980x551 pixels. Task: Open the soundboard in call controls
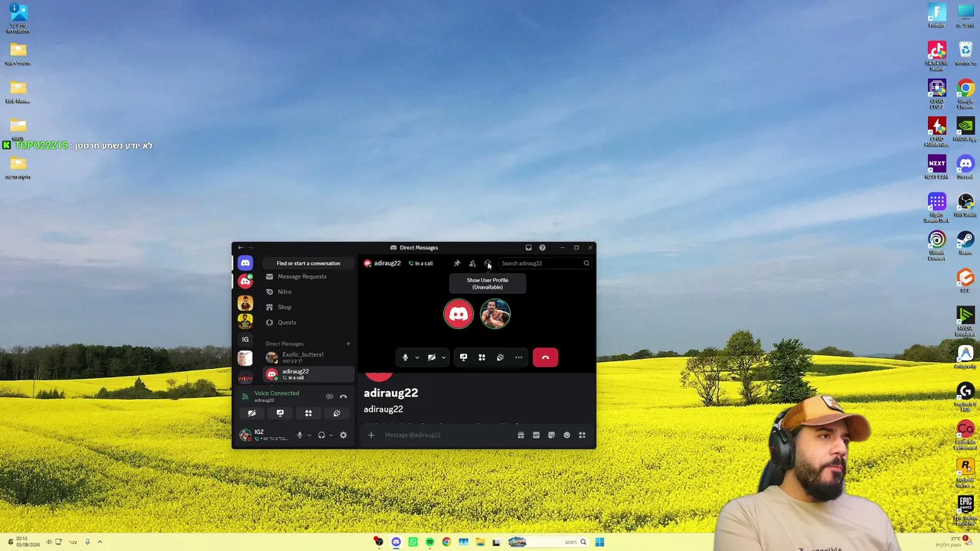pyautogui.click(x=500, y=357)
